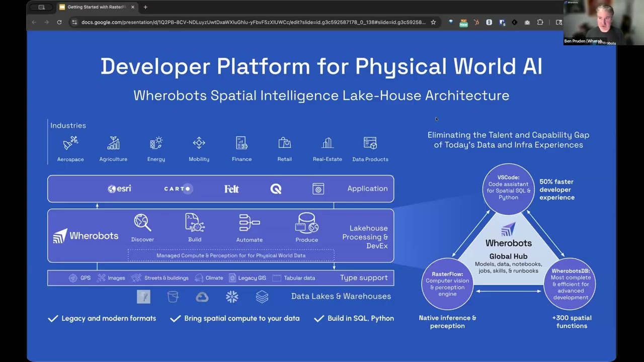Click the slide title 'Developer Platform for Physical World AI'
Screen dimensions: 644x362
[321, 66]
